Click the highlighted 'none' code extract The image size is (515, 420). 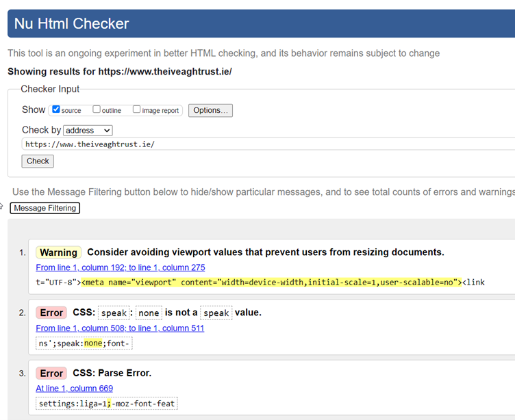point(93,343)
